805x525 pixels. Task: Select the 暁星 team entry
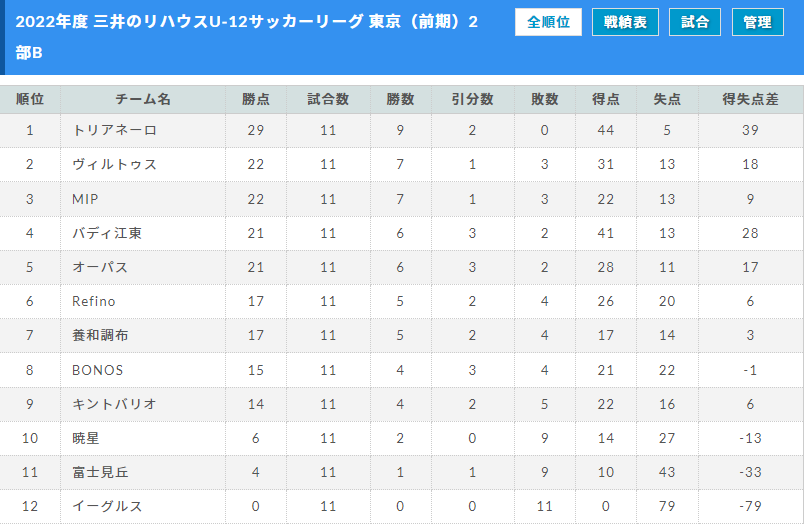[x=86, y=438]
